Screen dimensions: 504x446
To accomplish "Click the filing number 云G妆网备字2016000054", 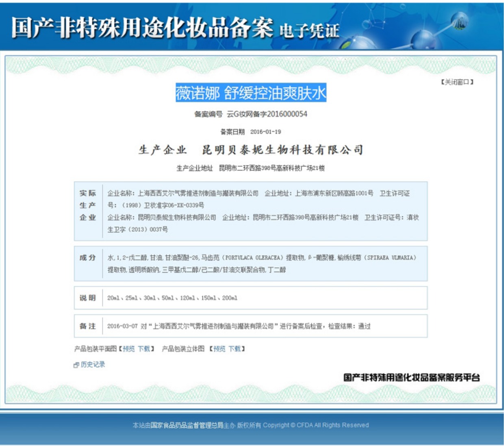I will point(267,114).
